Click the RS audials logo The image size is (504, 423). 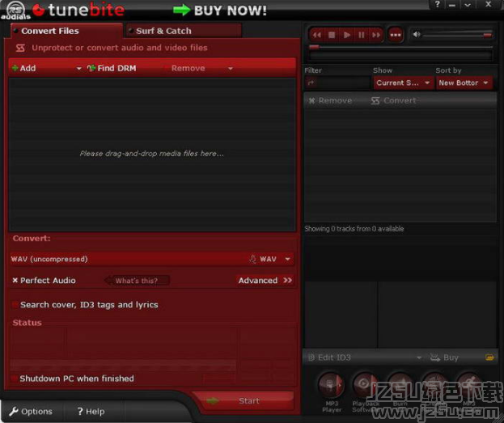pos(15,11)
